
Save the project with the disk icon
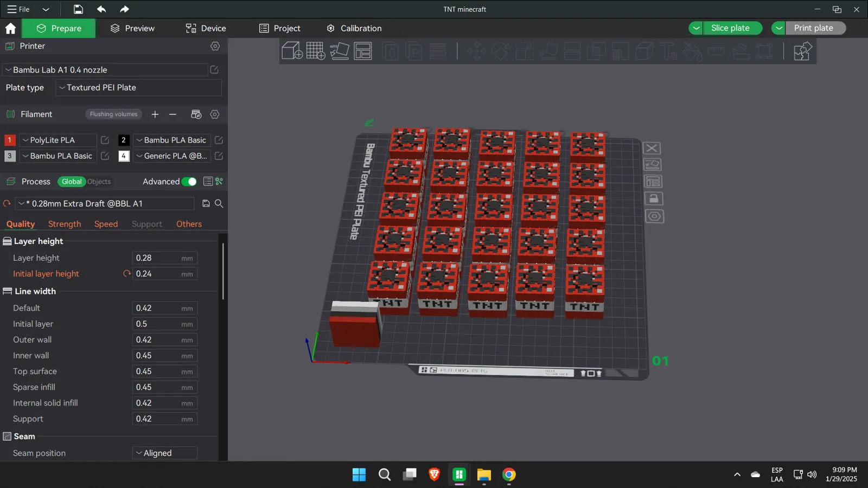tap(78, 9)
